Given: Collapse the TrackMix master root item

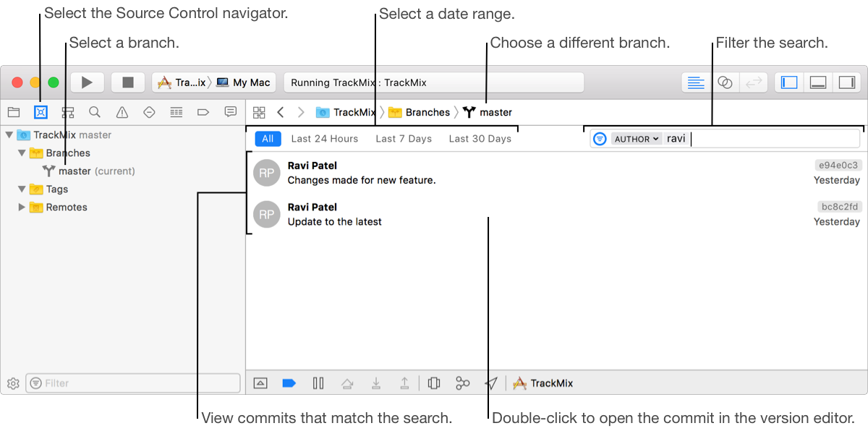Looking at the screenshot, I should pyautogui.click(x=9, y=135).
